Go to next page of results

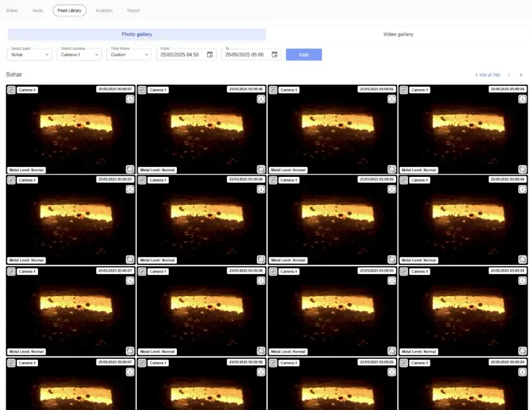[x=521, y=75]
